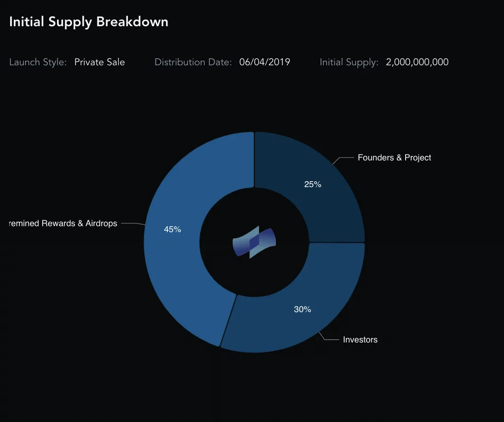This screenshot has height=422, width=504.
Task: Click the token logo in donut center
Action: coord(254,242)
